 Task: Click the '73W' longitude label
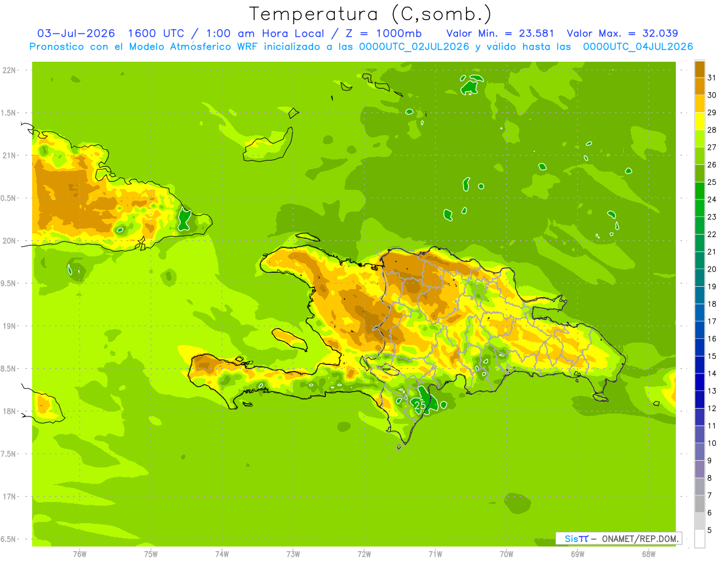coord(293,554)
